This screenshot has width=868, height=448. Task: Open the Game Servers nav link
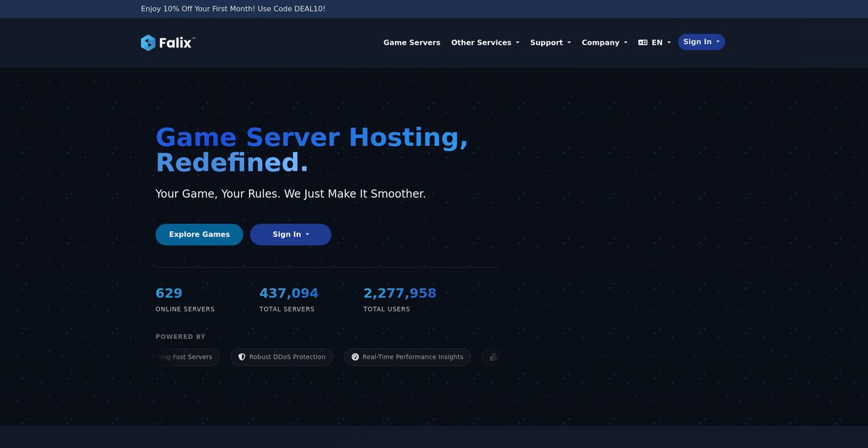pyautogui.click(x=412, y=43)
